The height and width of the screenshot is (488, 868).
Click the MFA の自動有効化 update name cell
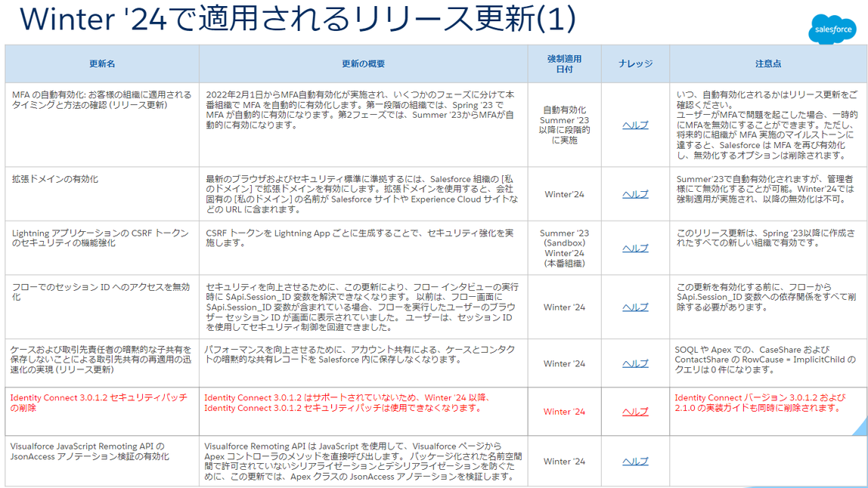[102, 125]
